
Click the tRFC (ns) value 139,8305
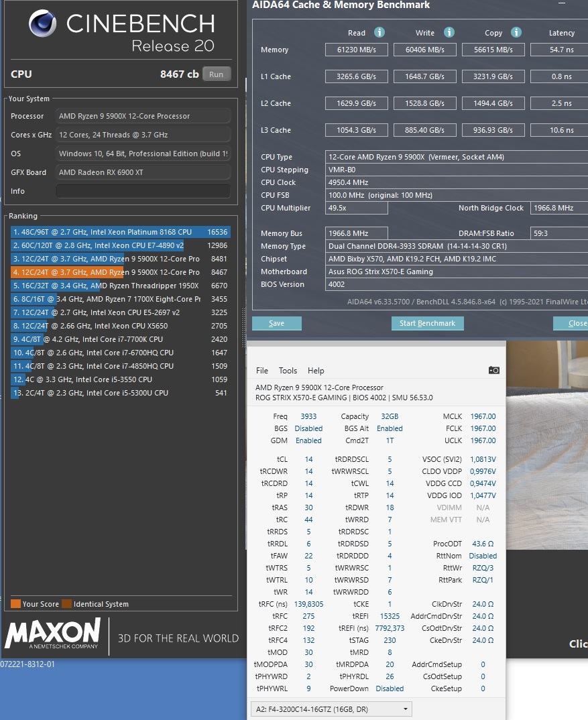point(308,604)
